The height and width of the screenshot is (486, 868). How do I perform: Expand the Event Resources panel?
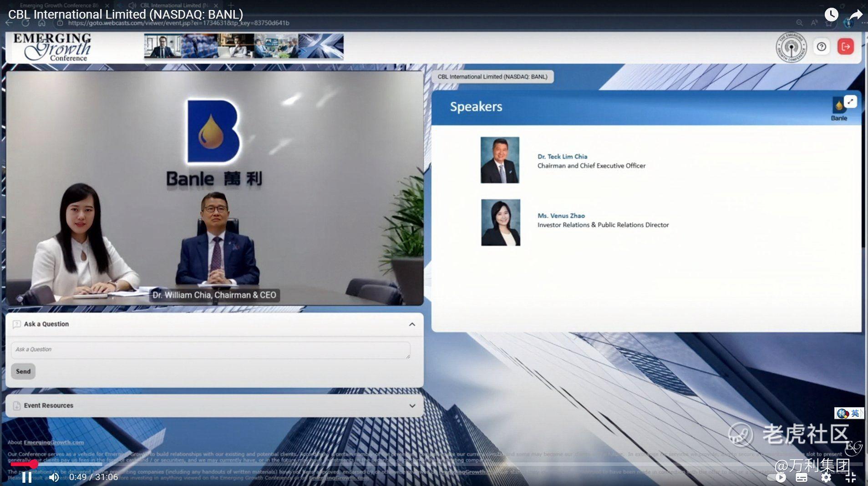[x=412, y=406]
